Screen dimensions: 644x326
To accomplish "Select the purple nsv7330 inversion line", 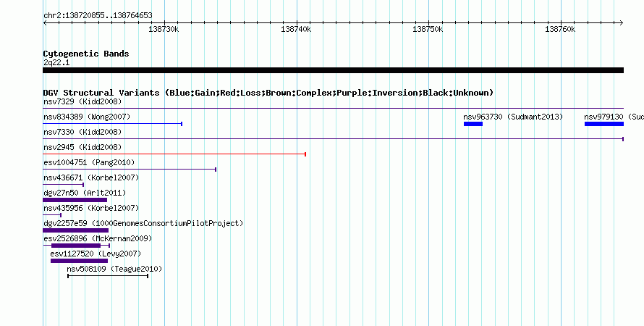I will [x=334, y=139].
